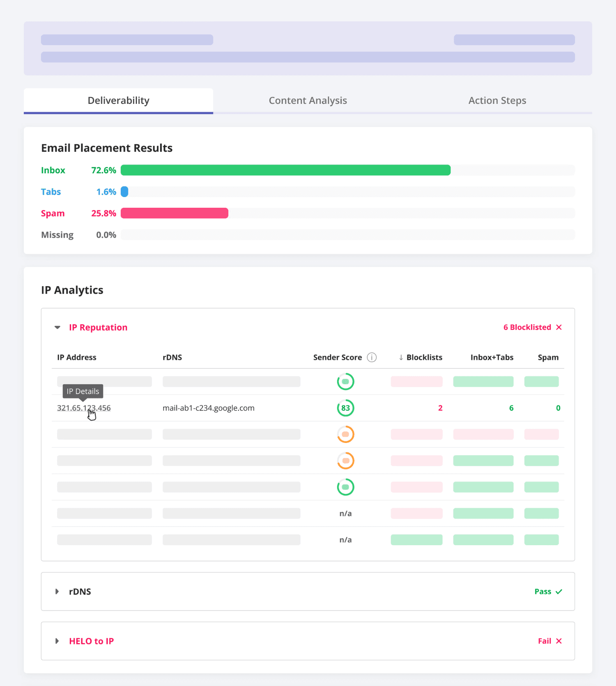The width and height of the screenshot is (616, 686).
Task: Click the IP Details tooltip
Action: pyautogui.click(x=83, y=391)
